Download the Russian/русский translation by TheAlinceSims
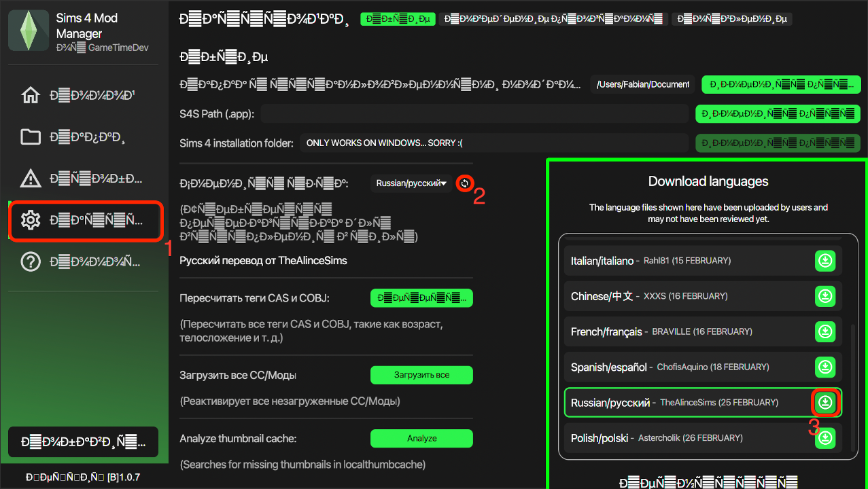This screenshot has height=489, width=868. tap(824, 402)
